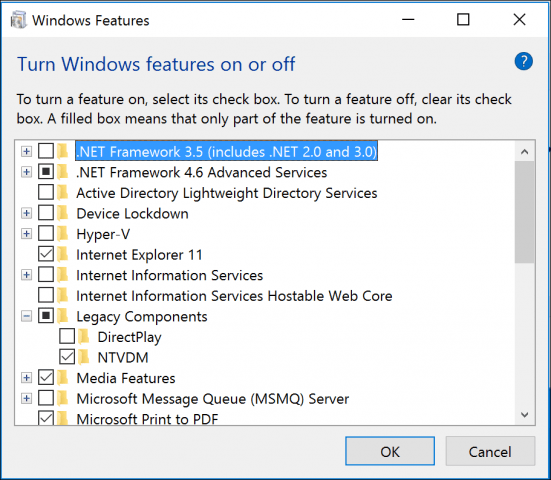Select Internet Information Services Hostable Web Core

pos(234,296)
